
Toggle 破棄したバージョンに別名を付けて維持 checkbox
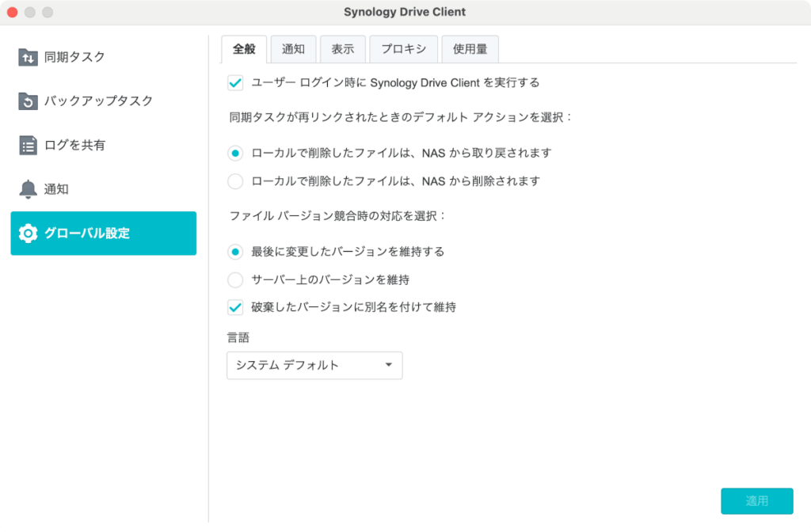point(235,308)
